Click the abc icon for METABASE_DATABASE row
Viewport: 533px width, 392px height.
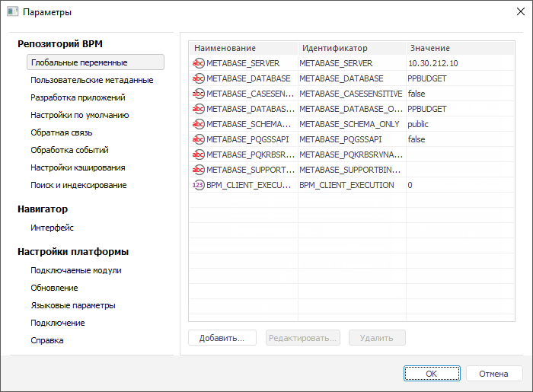199,78
